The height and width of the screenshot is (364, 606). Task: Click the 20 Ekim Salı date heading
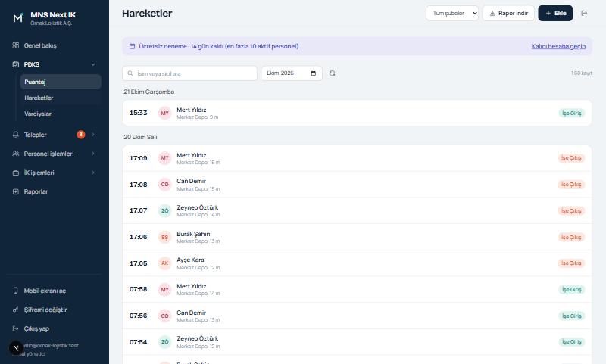click(x=140, y=137)
